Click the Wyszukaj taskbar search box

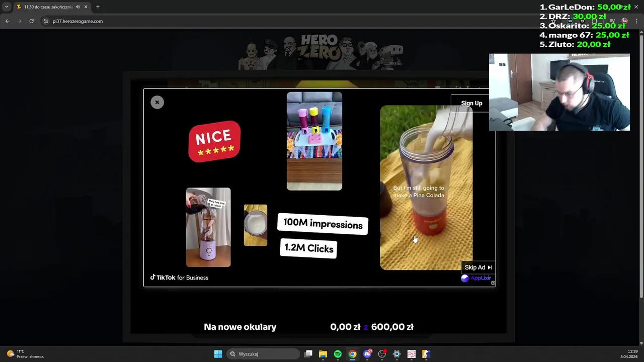[x=263, y=354]
